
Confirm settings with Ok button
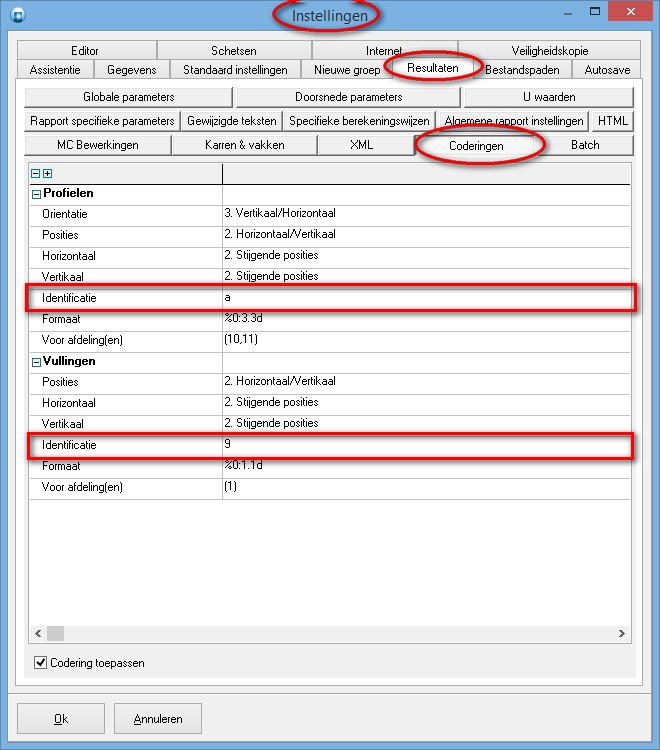(x=61, y=718)
